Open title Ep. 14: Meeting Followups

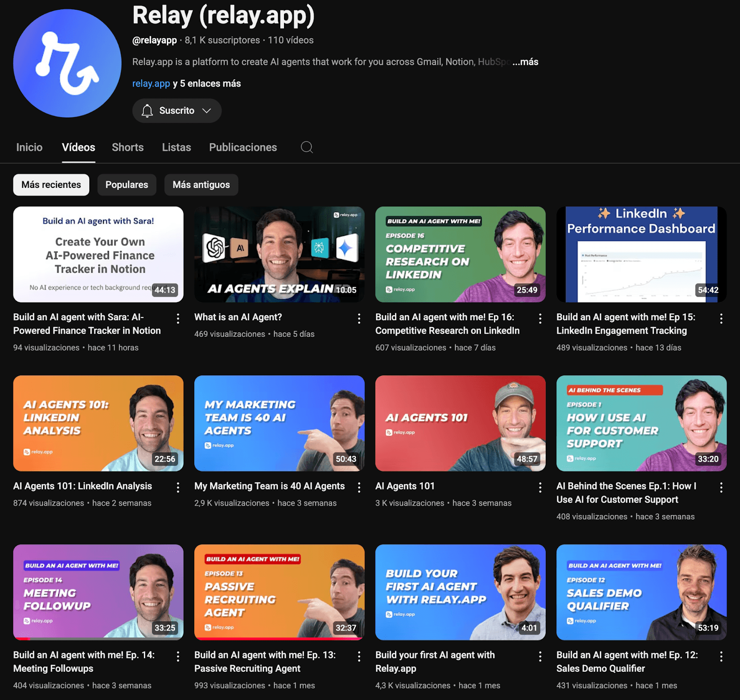[x=84, y=662]
